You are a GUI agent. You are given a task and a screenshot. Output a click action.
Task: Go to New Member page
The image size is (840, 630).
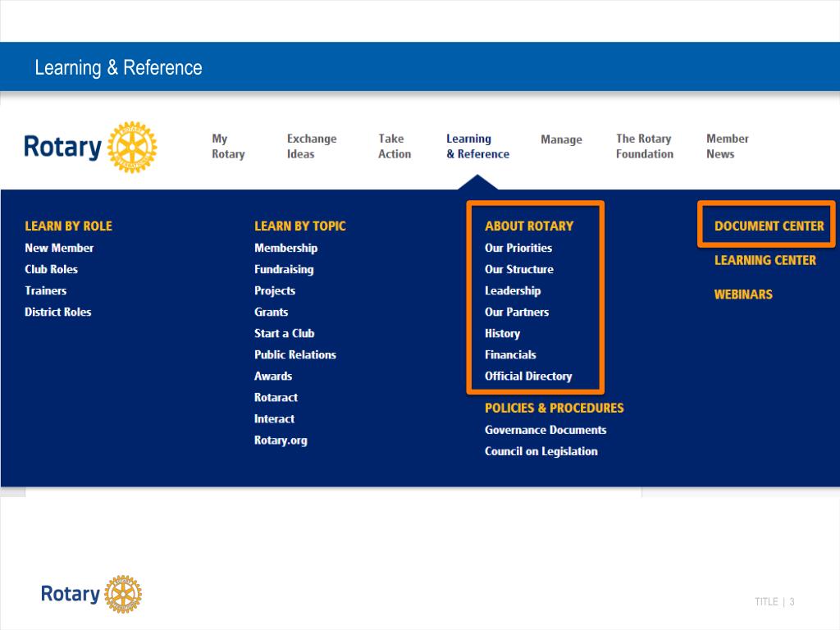coord(59,248)
